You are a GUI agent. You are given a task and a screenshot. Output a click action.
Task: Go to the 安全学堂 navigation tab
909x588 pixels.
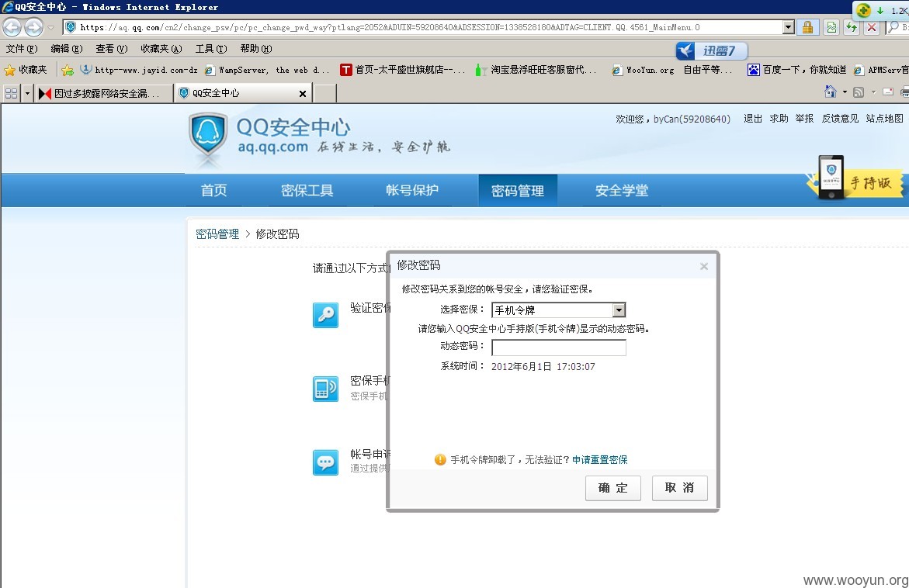pyautogui.click(x=622, y=190)
